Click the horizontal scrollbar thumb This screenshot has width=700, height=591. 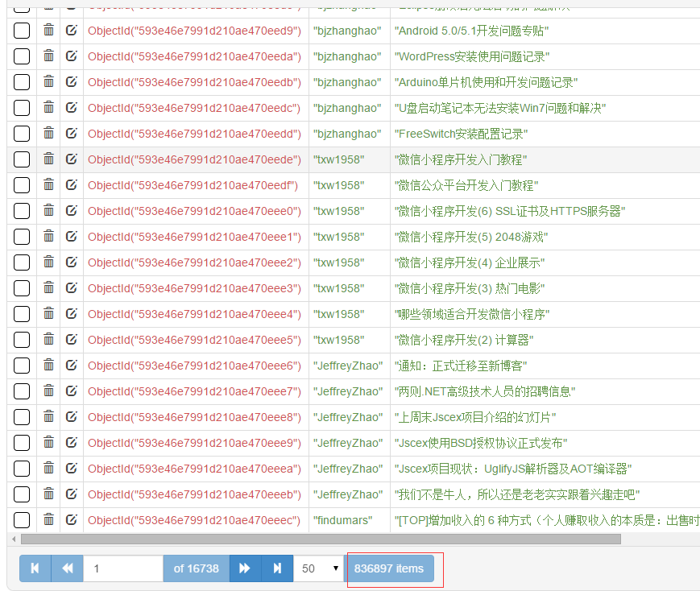tap(321, 539)
